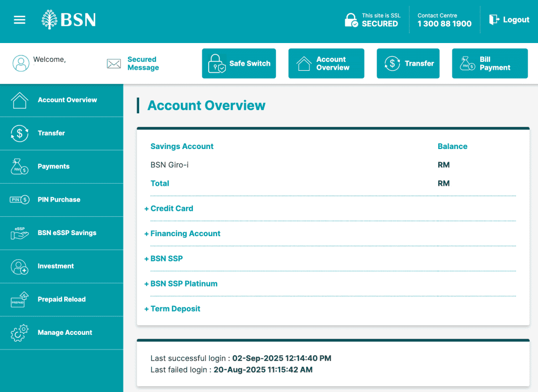Open Payments in the sidebar menu
Screen dimensions: 538x392
(x=62, y=167)
